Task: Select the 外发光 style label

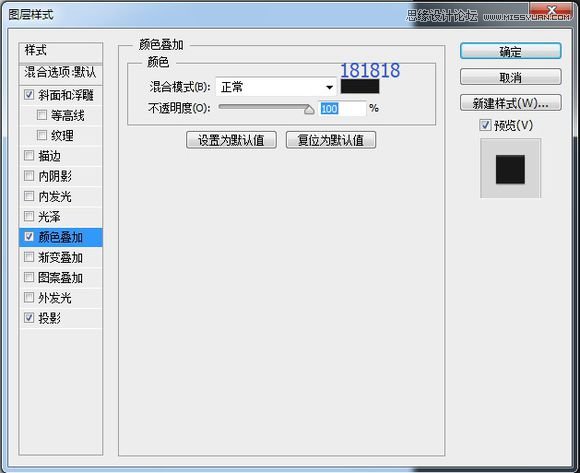Action: pyautogui.click(x=55, y=298)
